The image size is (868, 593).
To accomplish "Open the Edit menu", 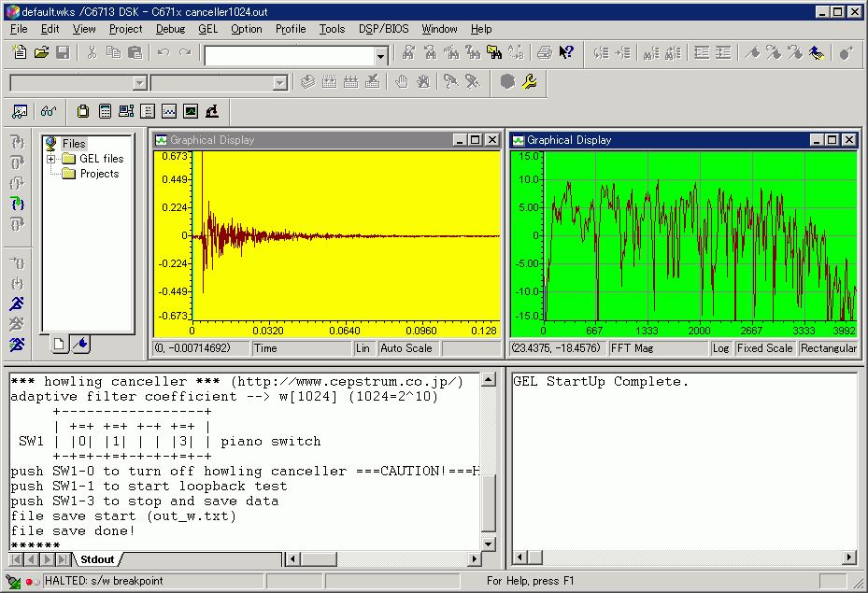I will click(x=50, y=29).
